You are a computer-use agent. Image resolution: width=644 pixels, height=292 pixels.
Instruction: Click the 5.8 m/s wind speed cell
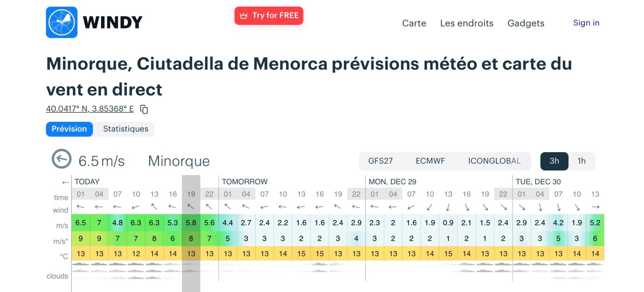[191, 223]
